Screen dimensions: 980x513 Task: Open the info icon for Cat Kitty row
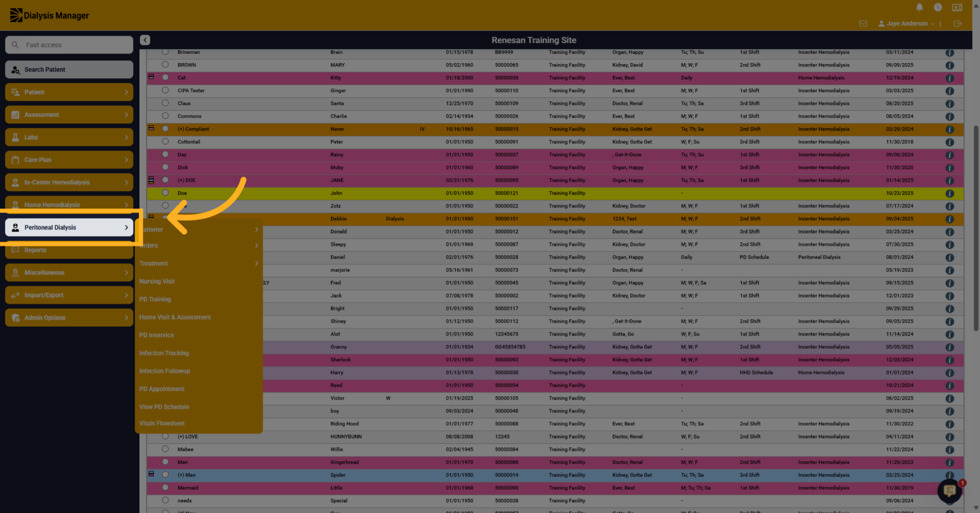pos(950,78)
